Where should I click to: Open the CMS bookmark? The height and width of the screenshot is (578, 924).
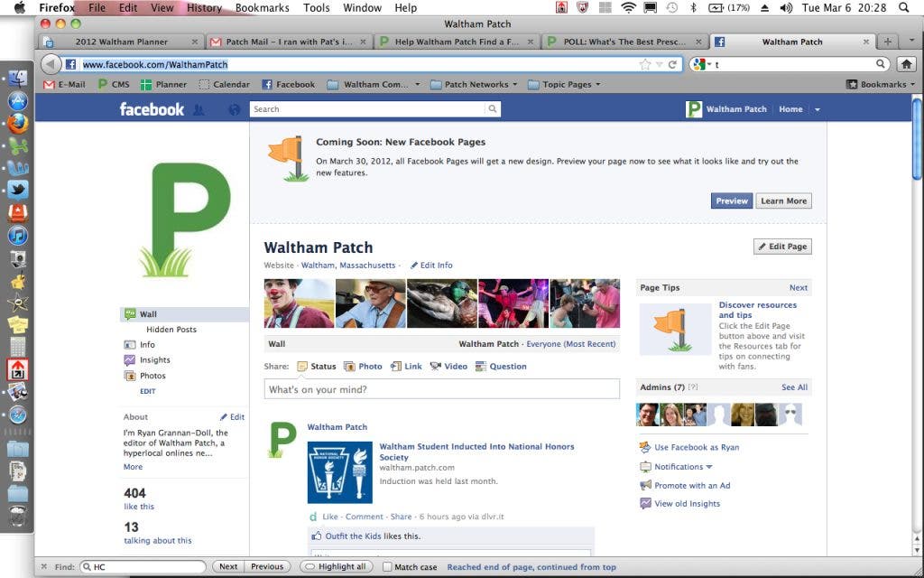113,84
